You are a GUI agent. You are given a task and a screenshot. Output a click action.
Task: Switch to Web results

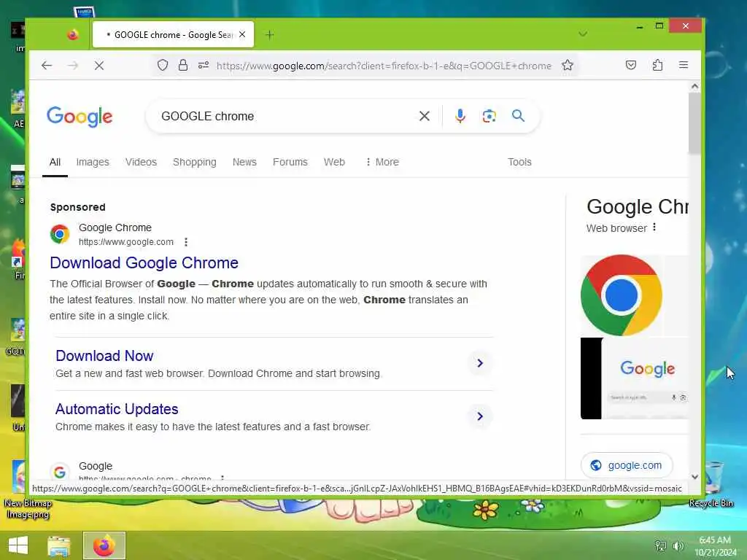[334, 163]
